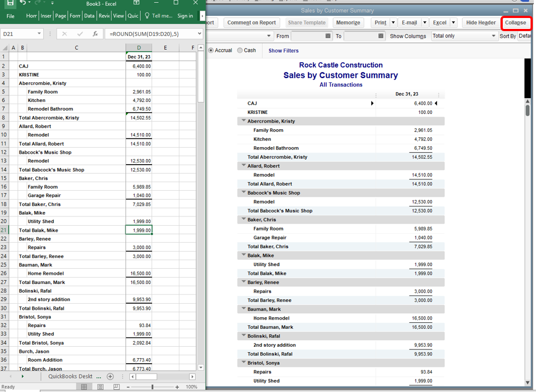Image resolution: width=536 pixels, height=392 pixels.
Task: Select the Accrual radio button
Action: point(211,50)
